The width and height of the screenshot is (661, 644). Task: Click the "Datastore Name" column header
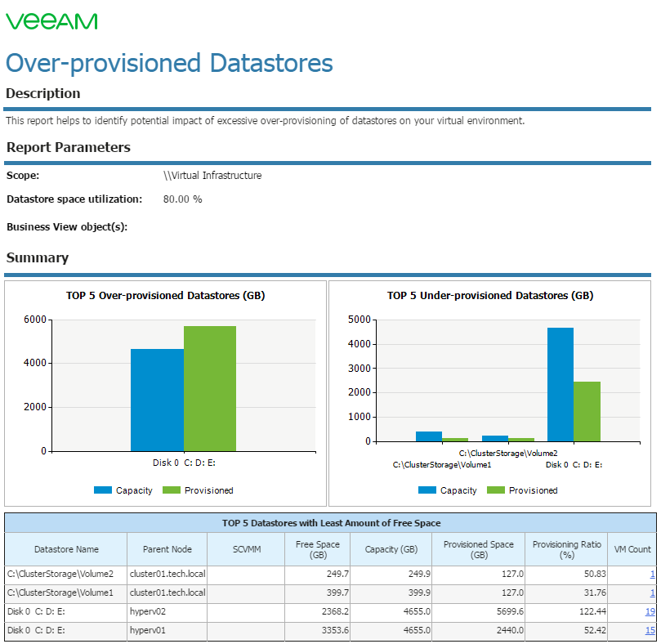66,549
